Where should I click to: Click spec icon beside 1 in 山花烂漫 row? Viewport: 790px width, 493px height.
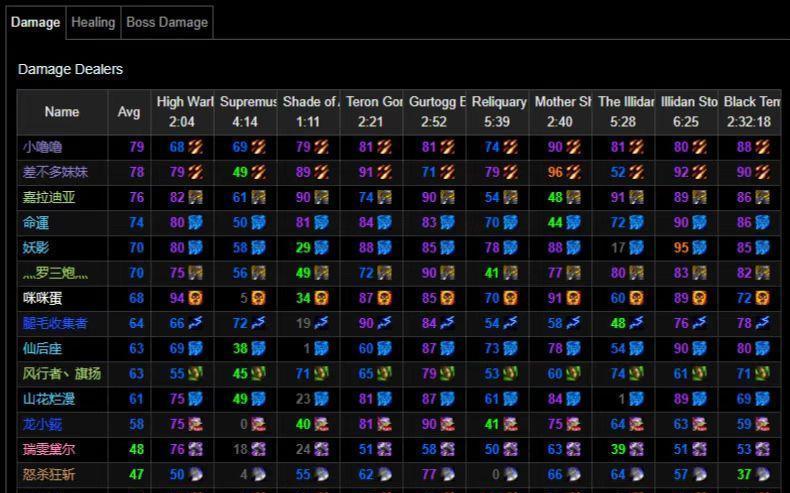point(636,399)
